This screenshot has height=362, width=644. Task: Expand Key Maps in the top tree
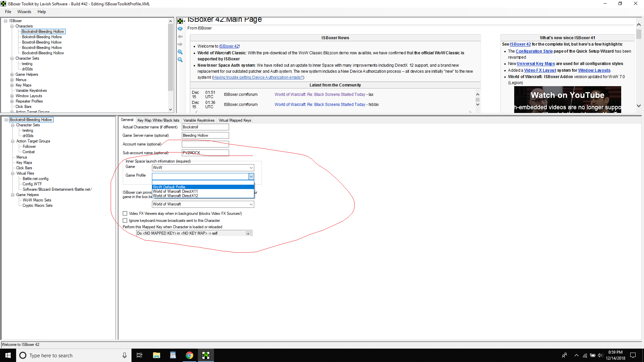click(x=12, y=85)
